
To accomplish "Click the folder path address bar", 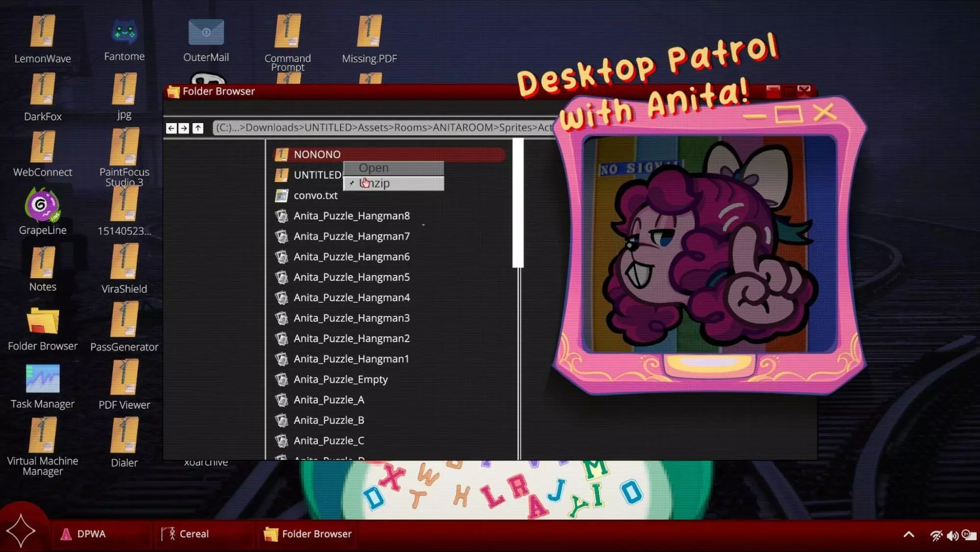I will [x=382, y=128].
